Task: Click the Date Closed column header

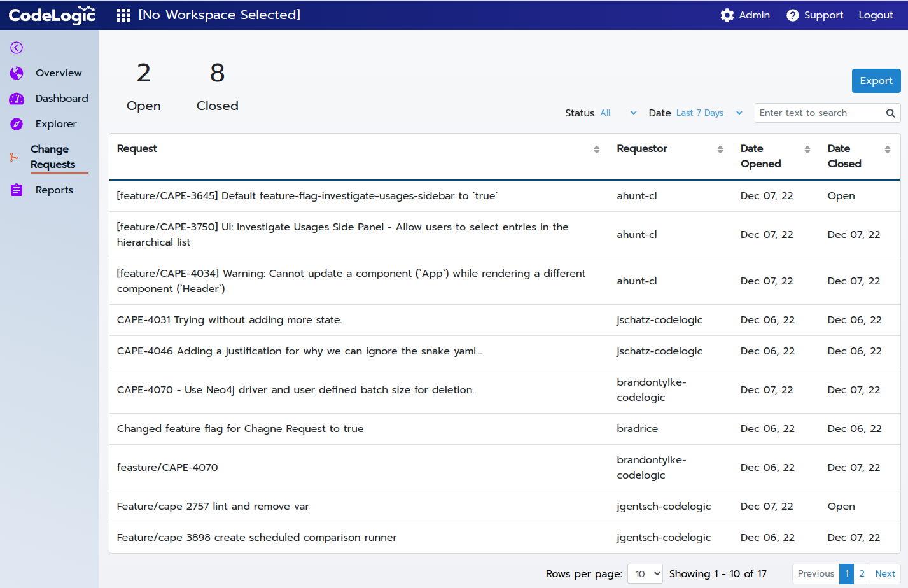Action: (x=844, y=157)
